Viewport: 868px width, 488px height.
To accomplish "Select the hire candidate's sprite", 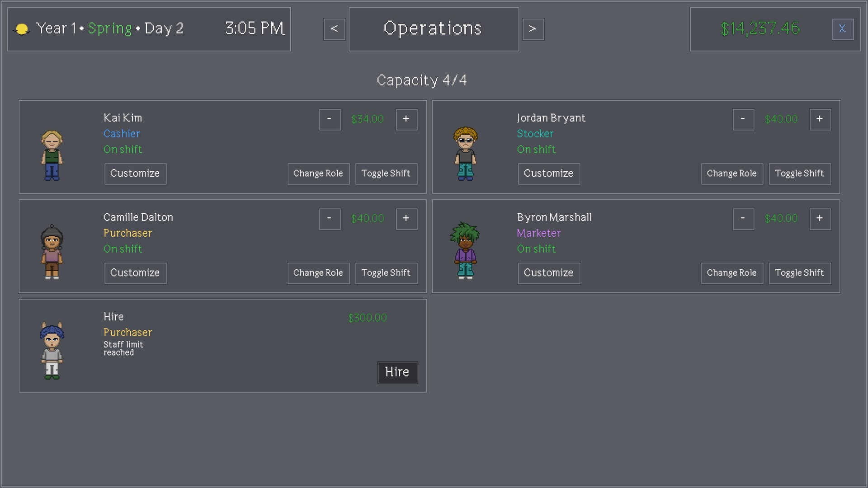I will pyautogui.click(x=52, y=351).
